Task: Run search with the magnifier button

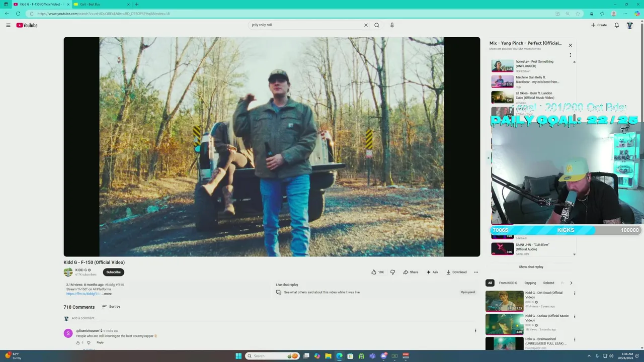Action: pos(376,25)
